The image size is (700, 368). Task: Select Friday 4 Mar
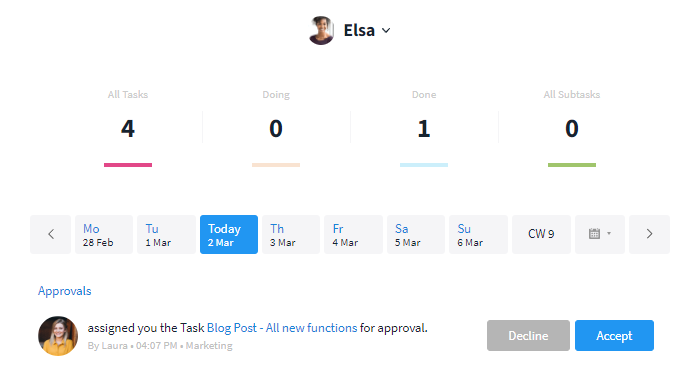(x=354, y=234)
